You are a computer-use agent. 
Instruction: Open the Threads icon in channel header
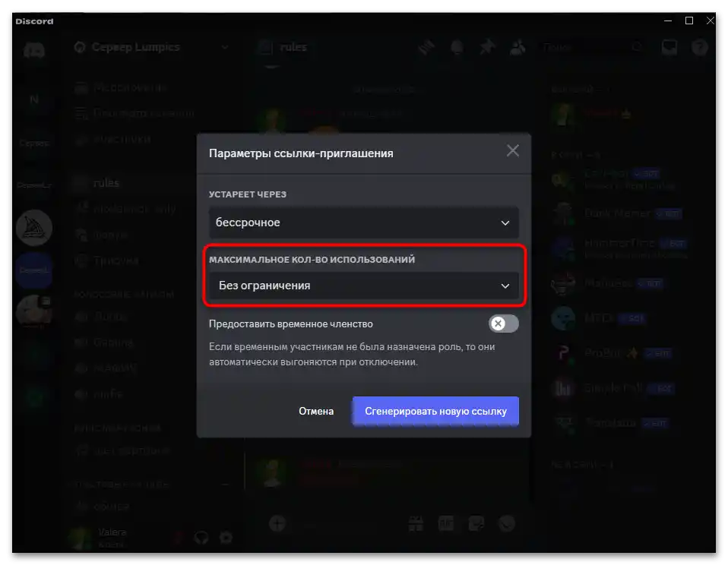tap(426, 47)
